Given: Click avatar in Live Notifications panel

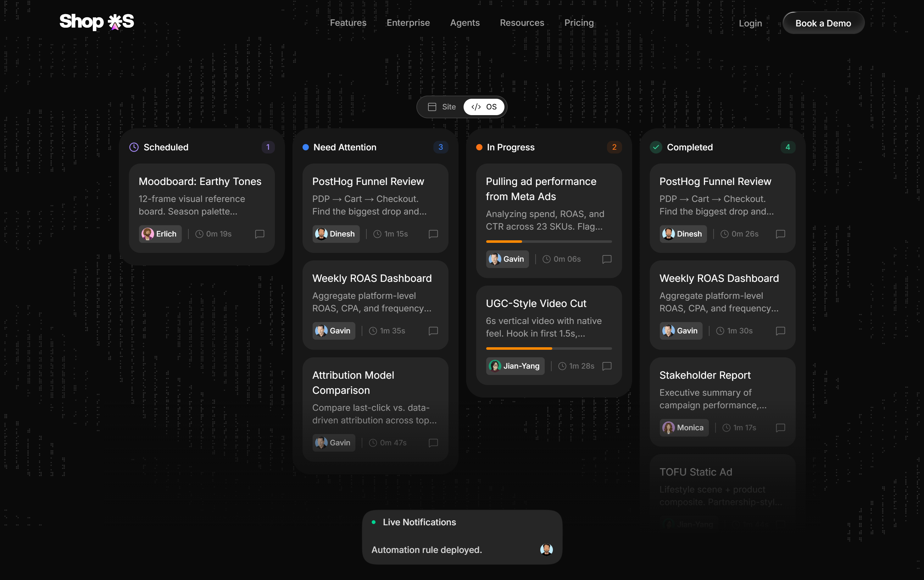Looking at the screenshot, I should click(546, 549).
